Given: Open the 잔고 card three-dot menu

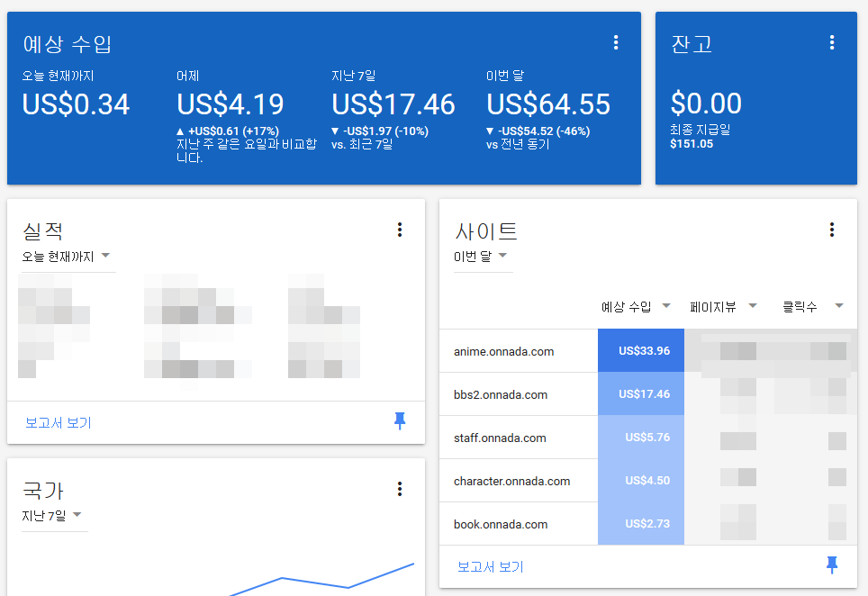Looking at the screenshot, I should coord(832,42).
